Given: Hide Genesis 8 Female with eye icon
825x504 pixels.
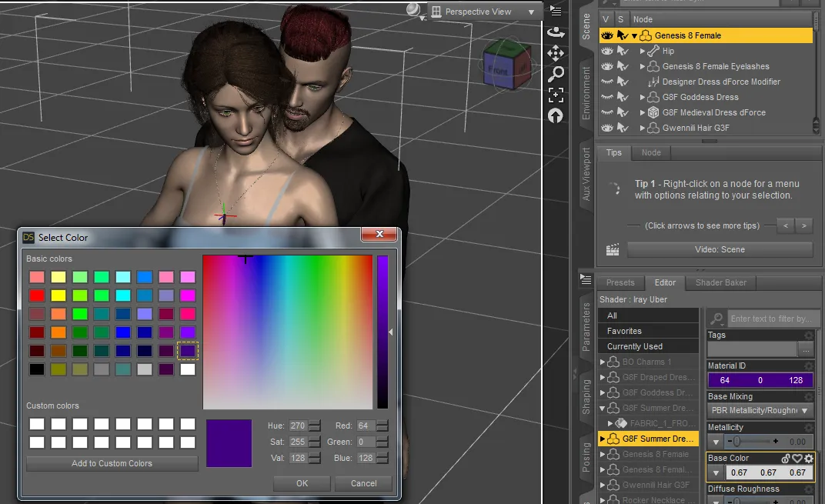Looking at the screenshot, I should tap(606, 35).
